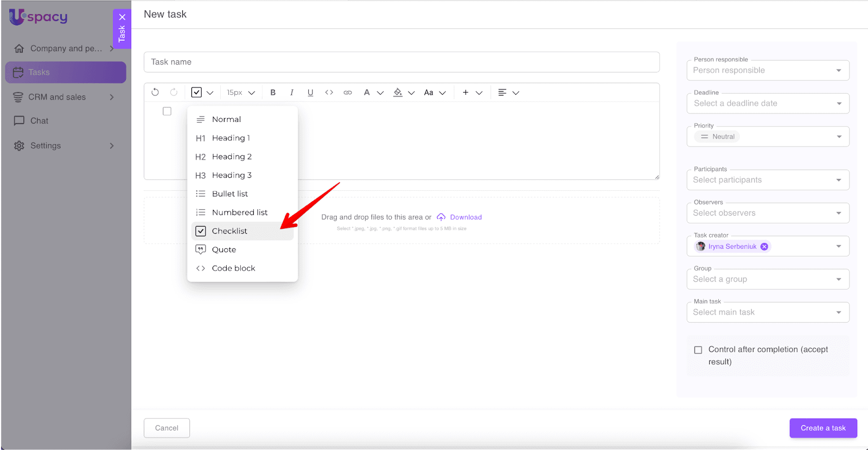Insert a hyperlink with the link icon

click(348, 93)
